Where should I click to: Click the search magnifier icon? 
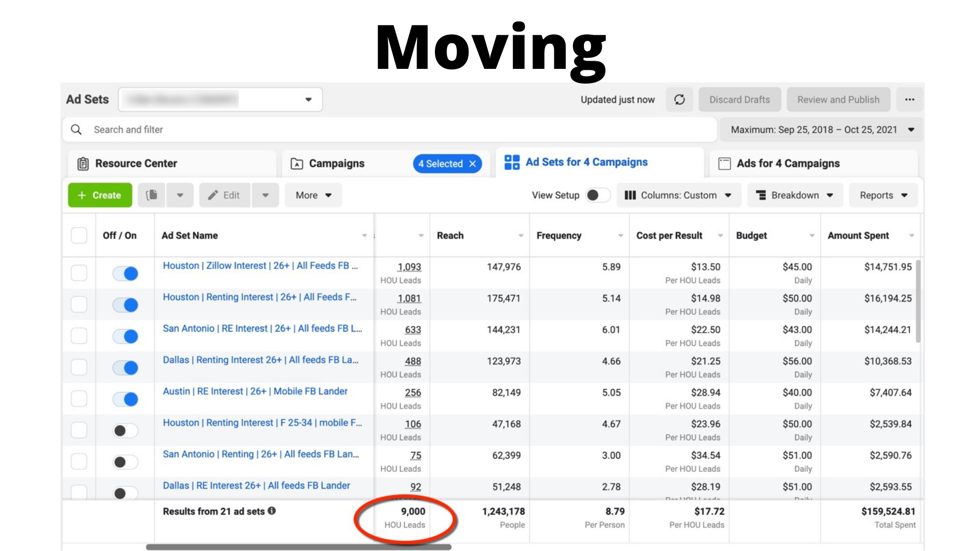click(76, 130)
